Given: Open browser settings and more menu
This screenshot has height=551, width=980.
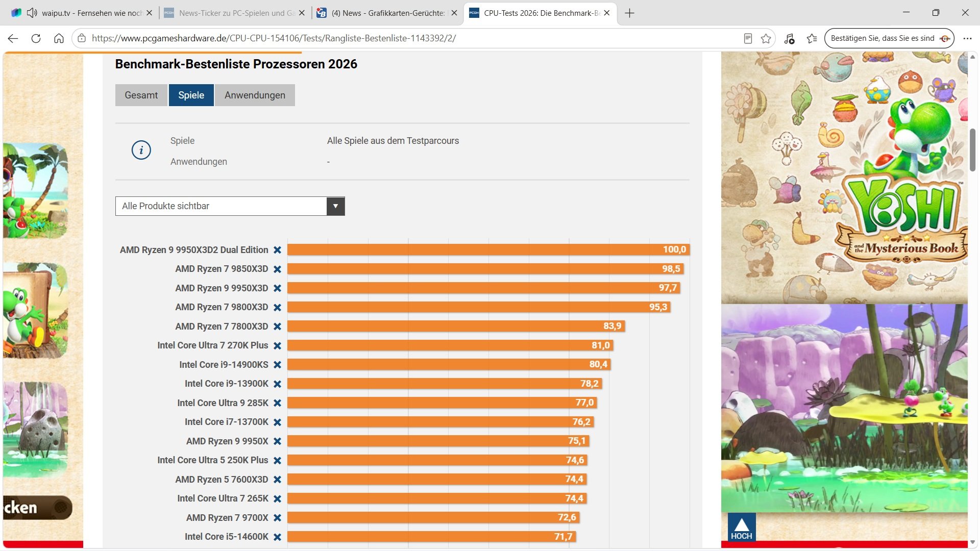Looking at the screenshot, I should 967,38.
